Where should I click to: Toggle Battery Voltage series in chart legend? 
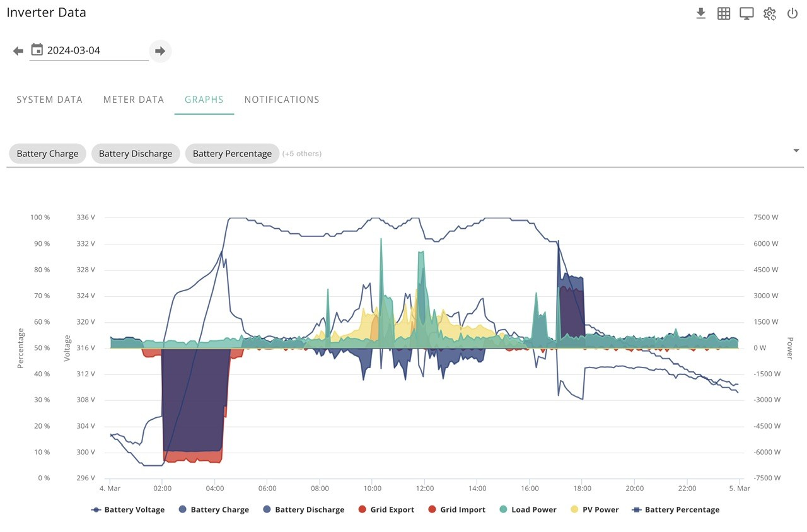(x=128, y=509)
